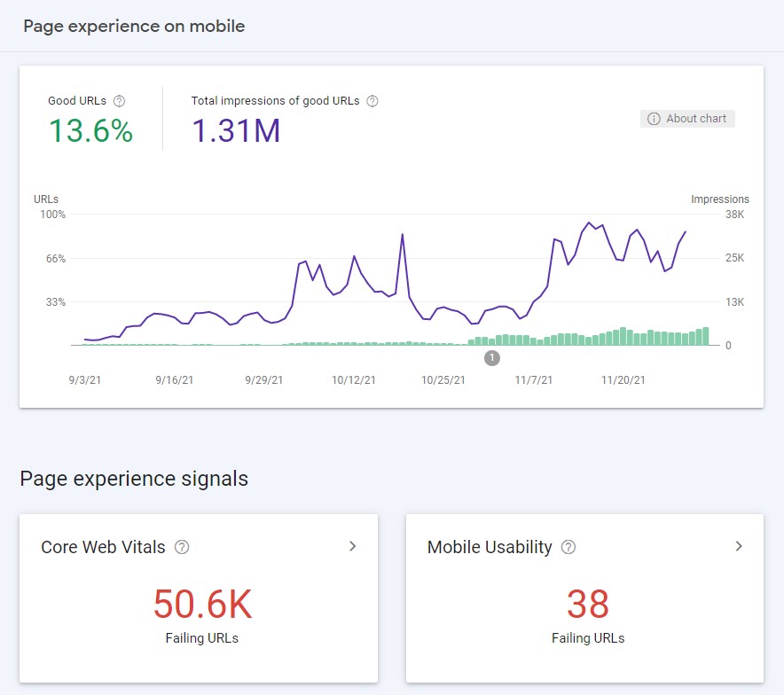Click the 9/3/21 date axis label
Image resolution: width=784 pixels, height=695 pixels.
[x=84, y=380]
